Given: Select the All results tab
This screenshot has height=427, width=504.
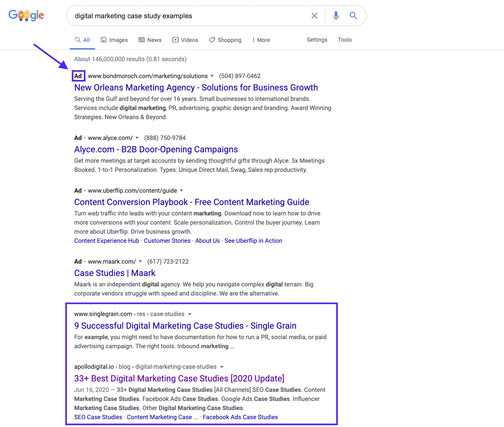Looking at the screenshot, I should (x=82, y=40).
